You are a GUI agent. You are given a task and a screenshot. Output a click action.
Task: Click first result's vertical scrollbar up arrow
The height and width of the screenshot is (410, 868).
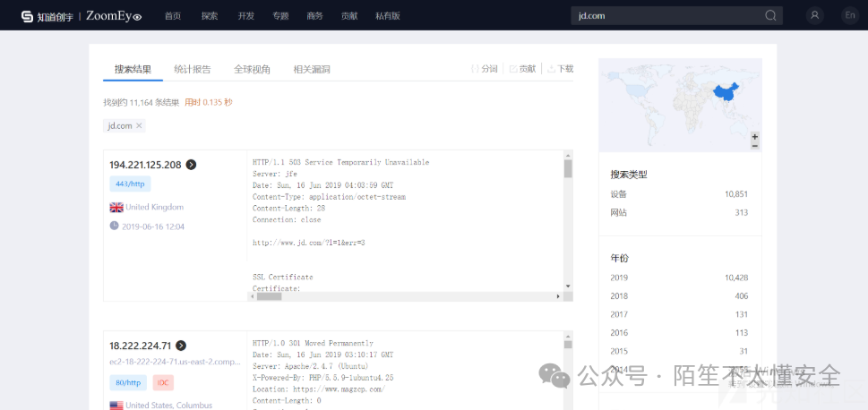567,154
